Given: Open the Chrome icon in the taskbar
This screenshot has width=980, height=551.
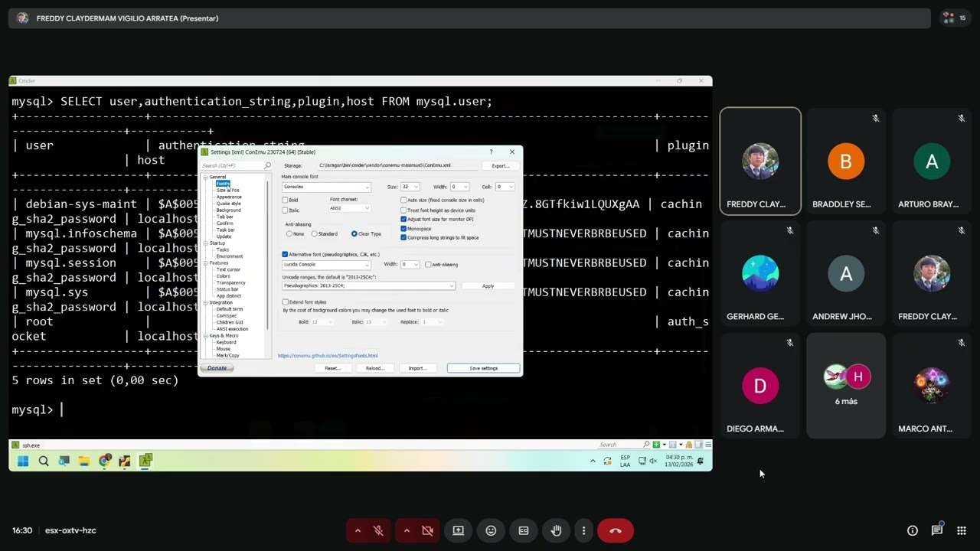Looking at the screenshot, I should (104, 461).
